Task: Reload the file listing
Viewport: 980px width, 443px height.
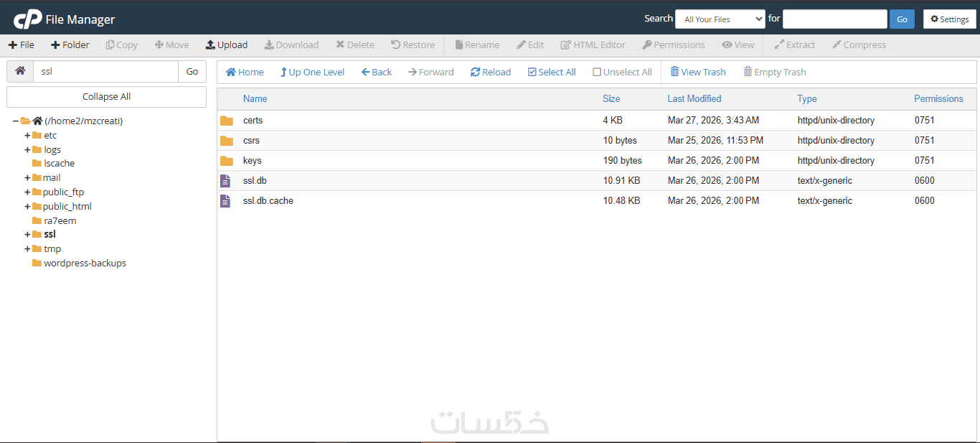Action: pyautogui.click(x=491, y=72)
